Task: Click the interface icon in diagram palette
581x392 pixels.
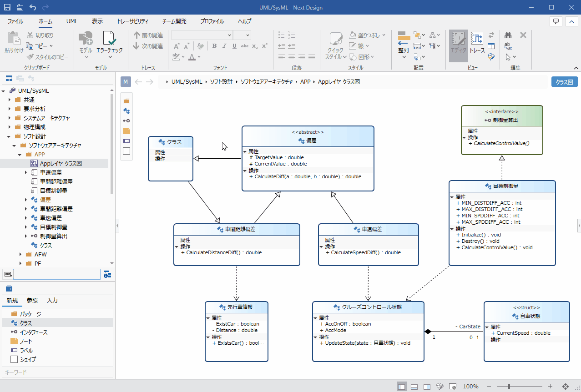Action: click(126, 121)
